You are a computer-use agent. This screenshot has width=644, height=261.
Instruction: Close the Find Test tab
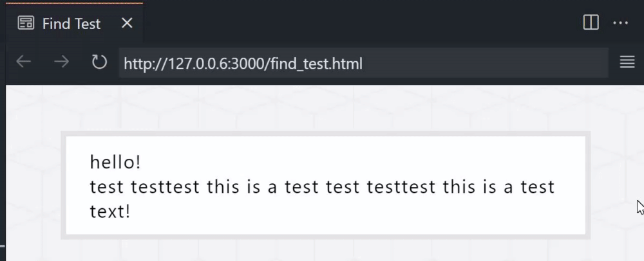128,23
